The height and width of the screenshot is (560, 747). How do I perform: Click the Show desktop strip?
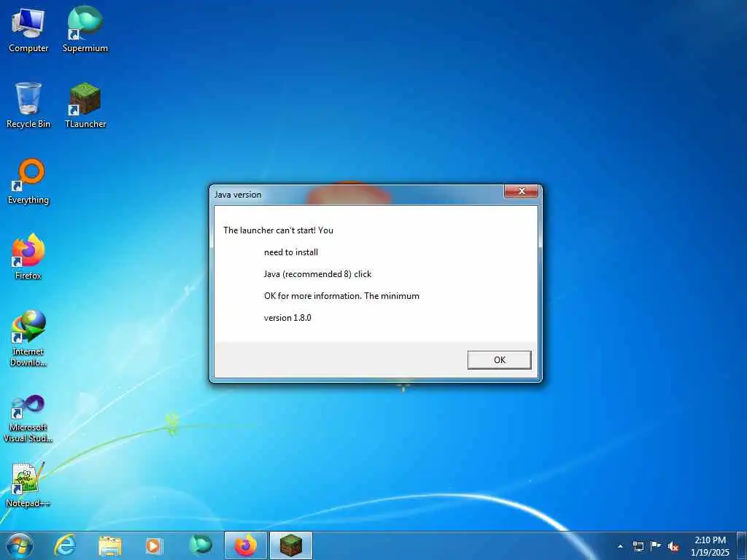742,545
